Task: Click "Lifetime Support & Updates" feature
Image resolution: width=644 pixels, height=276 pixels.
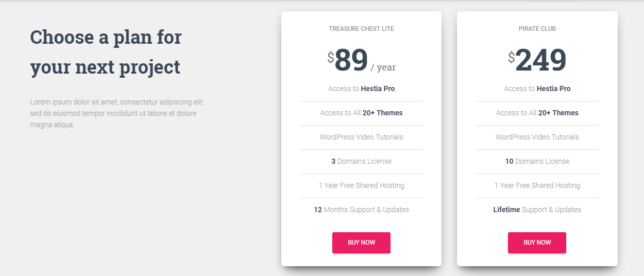Action: click(537, 210)
